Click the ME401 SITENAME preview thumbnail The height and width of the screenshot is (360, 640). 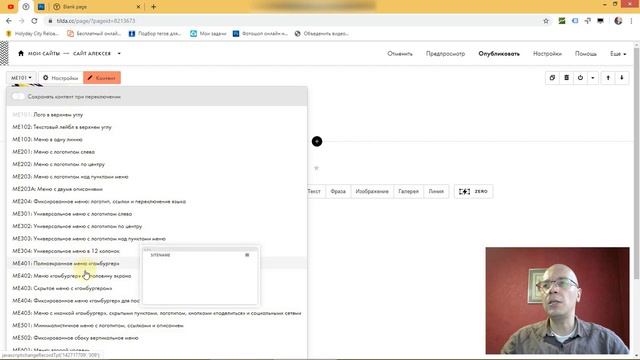[x=200, y=276]
